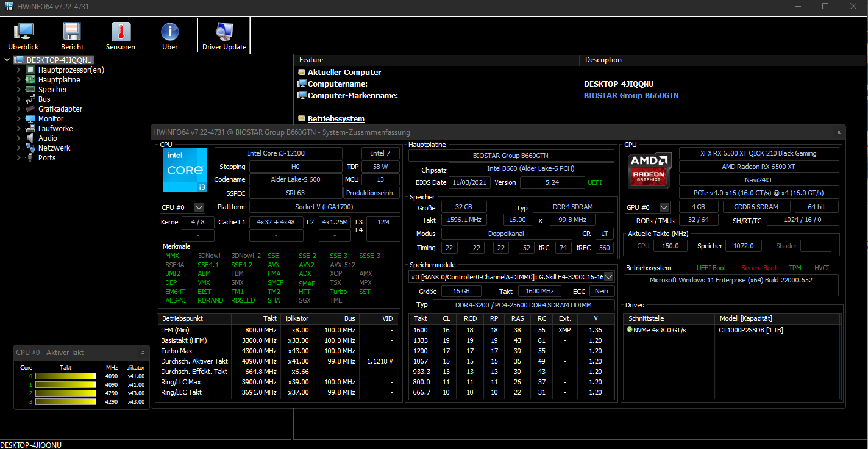Open the Überblick toolbar icon
Image resolution: width=868 pixels, height=449 pixels.
tap(24, 32)
